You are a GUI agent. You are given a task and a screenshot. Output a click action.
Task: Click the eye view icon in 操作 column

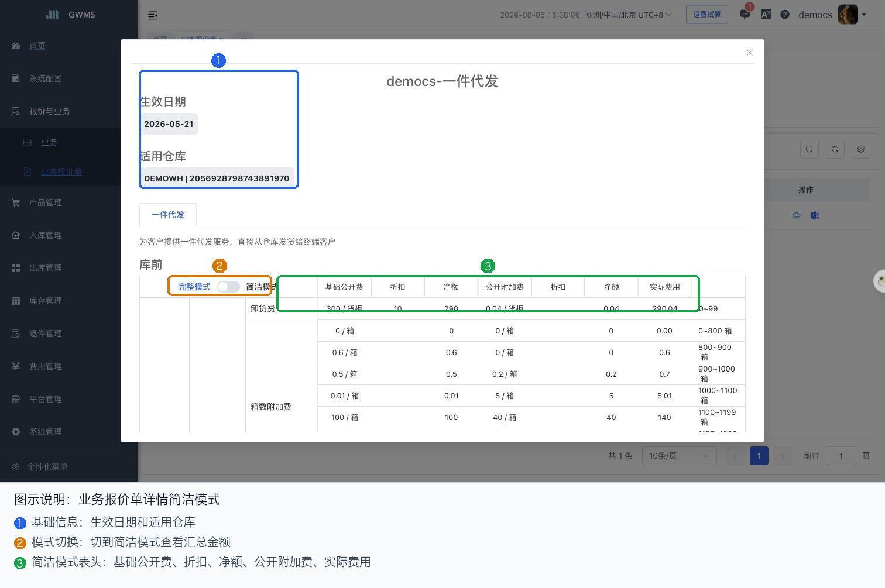797,215
